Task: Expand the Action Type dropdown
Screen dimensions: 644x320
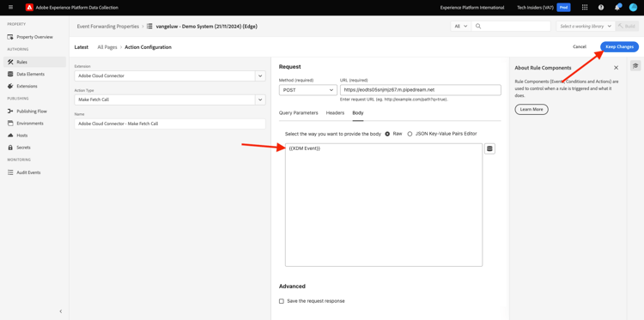Action: (x=260, y=100)
